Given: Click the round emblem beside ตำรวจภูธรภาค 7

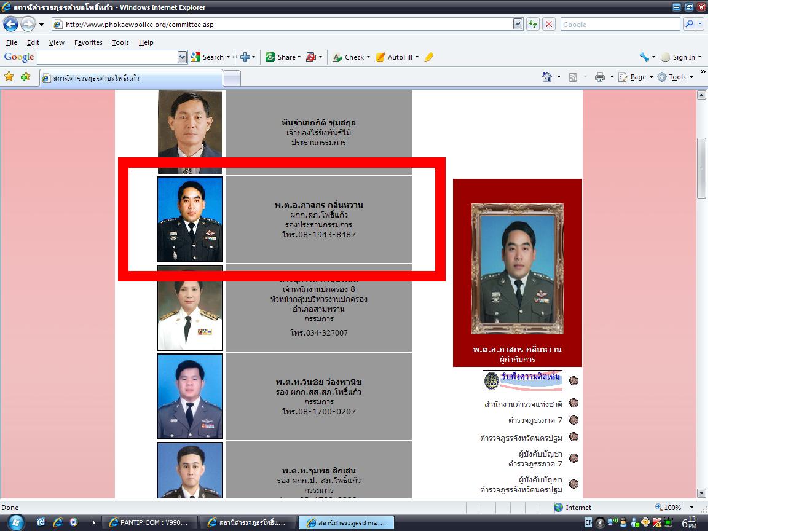Looking at the screenshot, I should click(x=574, y=420).
